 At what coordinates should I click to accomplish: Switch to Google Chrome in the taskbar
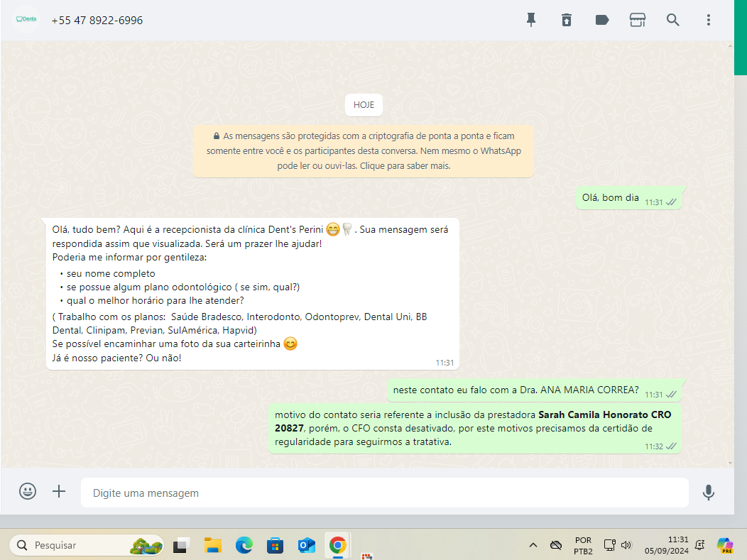tap(338, 545)
